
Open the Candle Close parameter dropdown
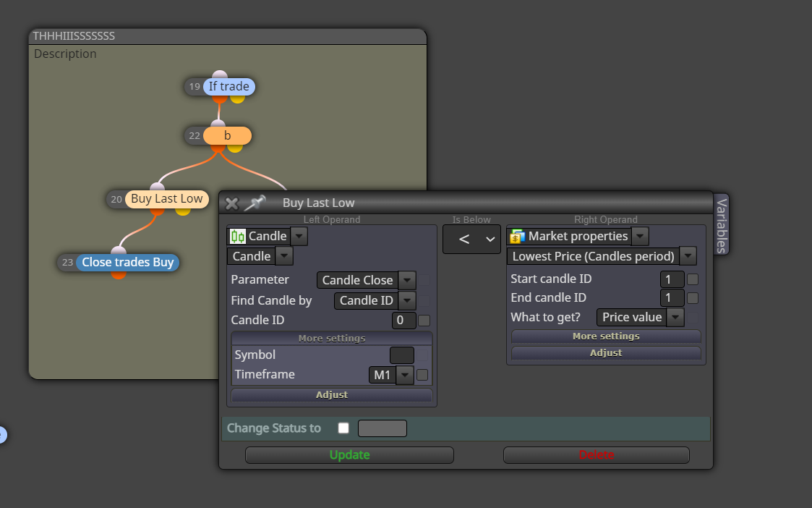(407, 280)
